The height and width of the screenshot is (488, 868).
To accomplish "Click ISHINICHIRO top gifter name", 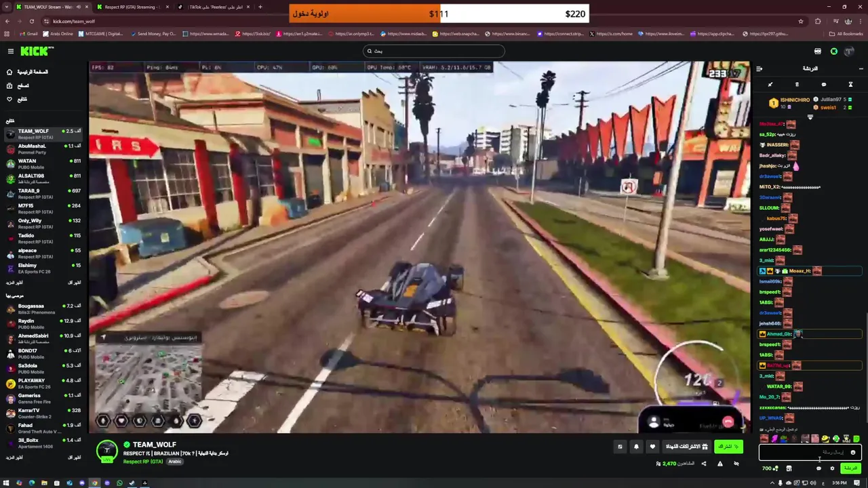I will (x=795, y=100).
